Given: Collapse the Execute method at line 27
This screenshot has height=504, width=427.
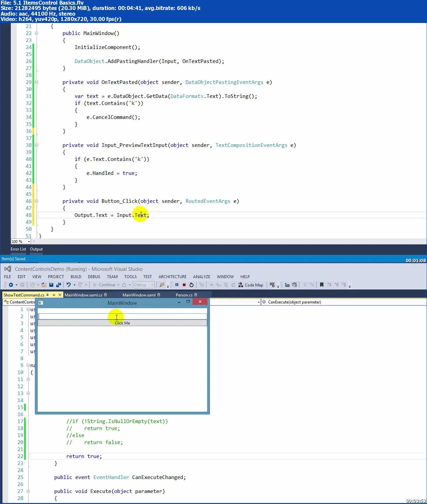Looking at the screenshot, I should pyautogui.click(x=28, y=491).
